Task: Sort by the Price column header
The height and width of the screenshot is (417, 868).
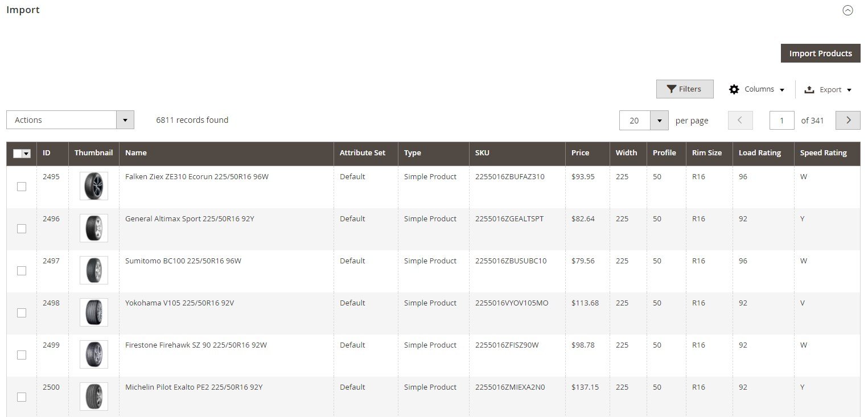Action: click(587, 154)
